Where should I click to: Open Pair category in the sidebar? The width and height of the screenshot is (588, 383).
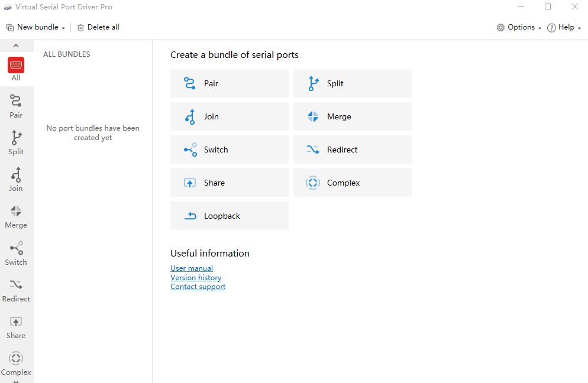coord(16,106)
